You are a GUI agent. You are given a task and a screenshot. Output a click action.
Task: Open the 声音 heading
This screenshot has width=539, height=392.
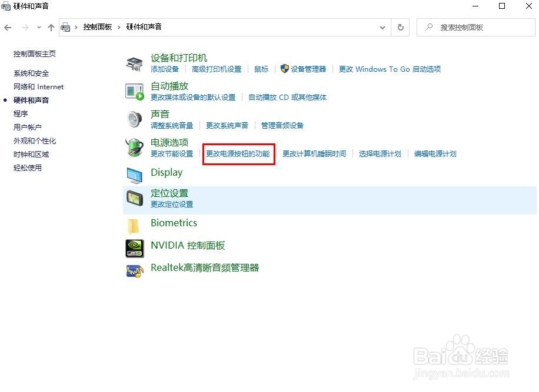[x=160, y=114]
